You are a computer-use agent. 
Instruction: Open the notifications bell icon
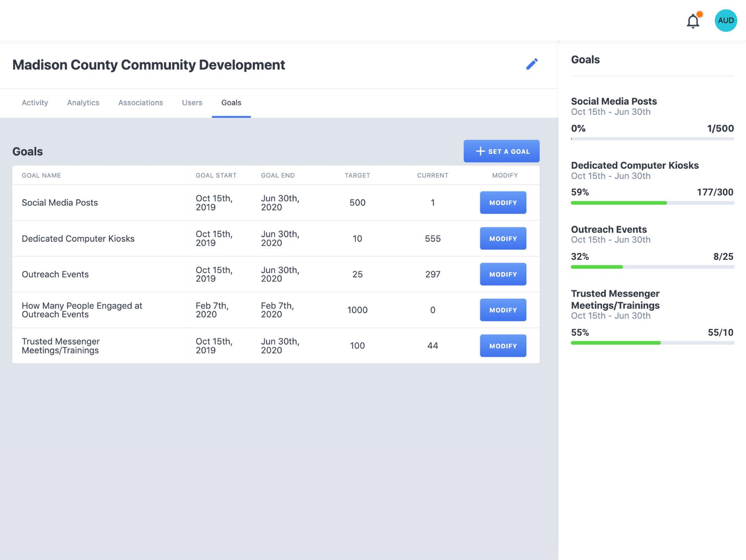[x=693, y=21]
